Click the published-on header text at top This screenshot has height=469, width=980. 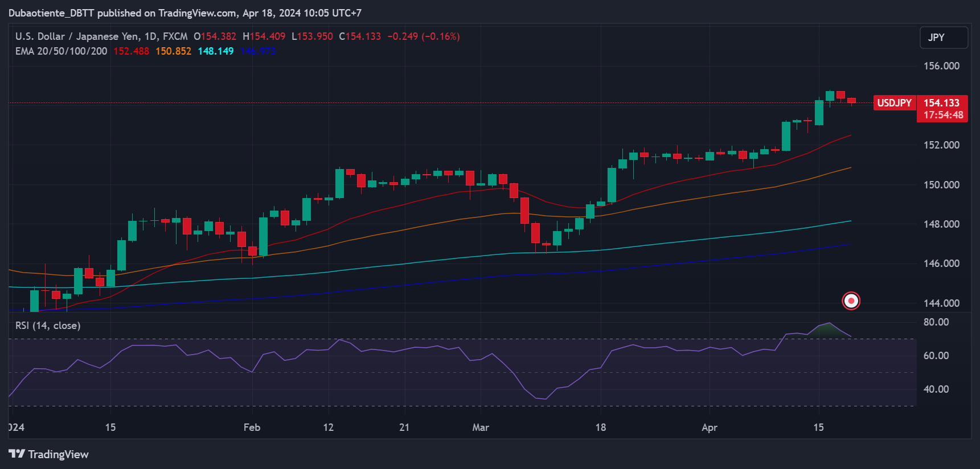pos(185,13)
